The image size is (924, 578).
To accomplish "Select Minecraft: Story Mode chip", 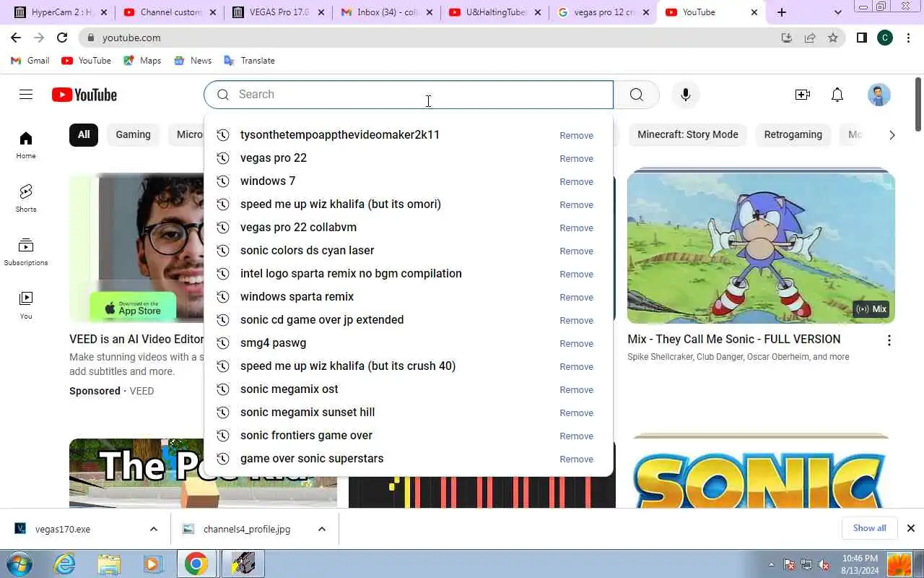I will click(x=688, y=134).
